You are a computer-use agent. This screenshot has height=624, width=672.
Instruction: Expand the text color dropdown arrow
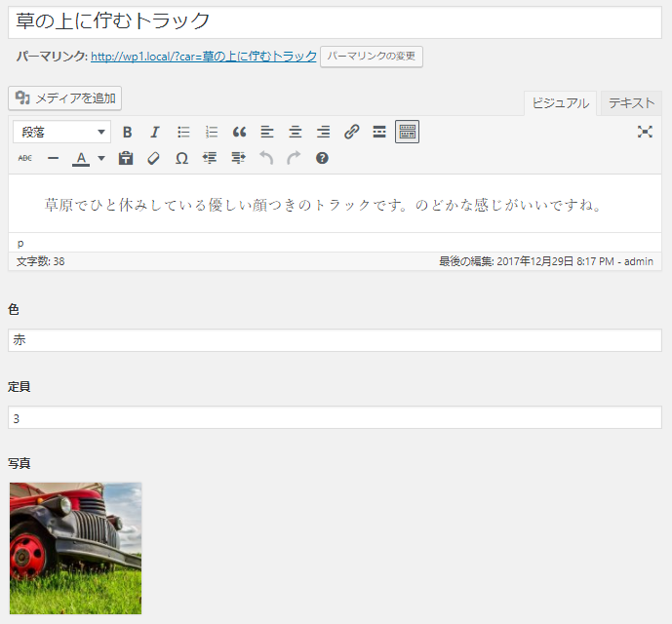tap(101, 158)
